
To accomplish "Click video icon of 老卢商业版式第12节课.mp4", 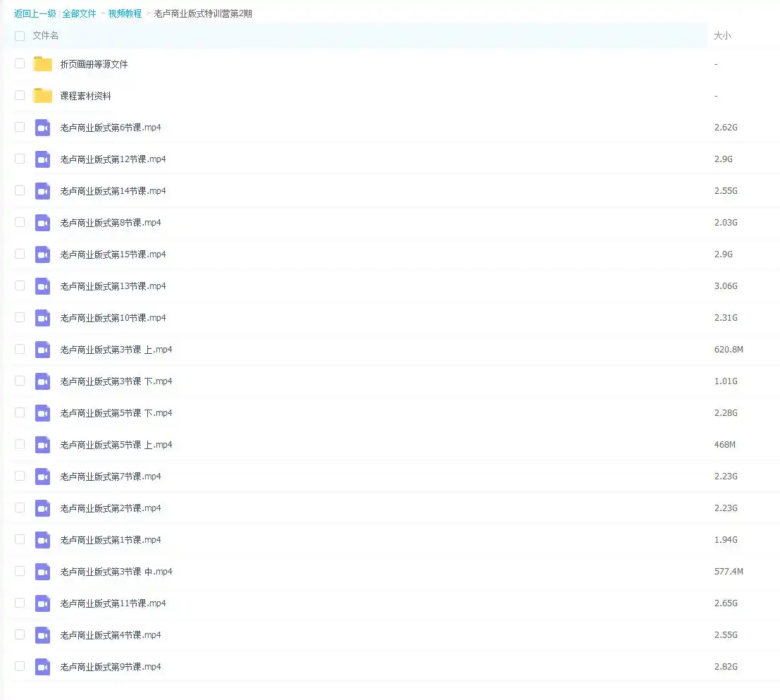I will [x=43, y=159].
